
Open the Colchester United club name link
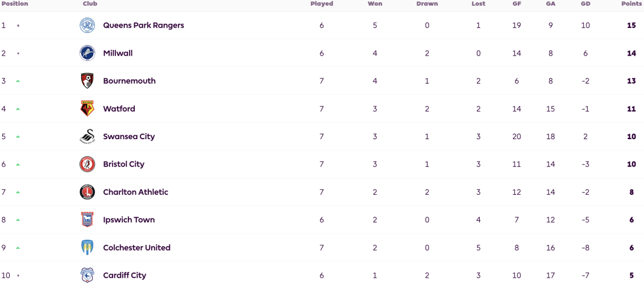coord(137,248)
